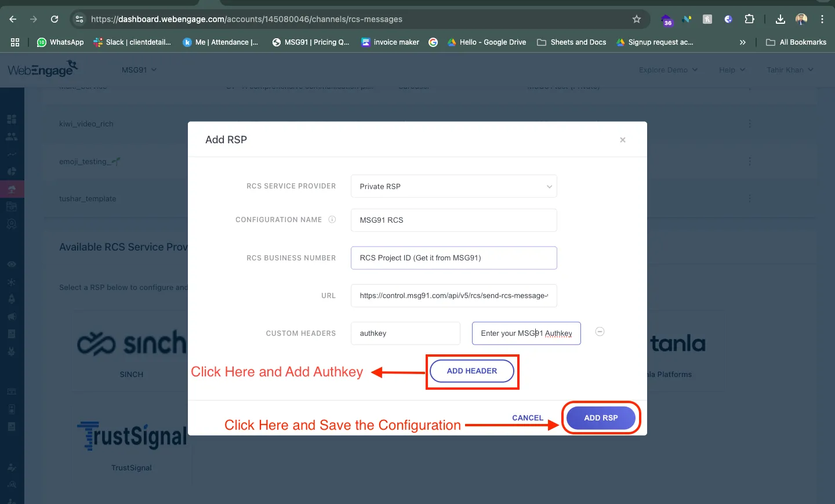Open options for the emoji_testing row
835x504 pixels.
coord(750,161)
